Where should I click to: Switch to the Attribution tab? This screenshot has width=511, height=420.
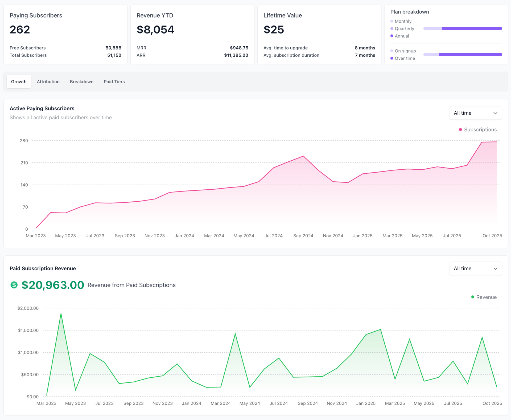pyautogui.click(x=48, y=82)
